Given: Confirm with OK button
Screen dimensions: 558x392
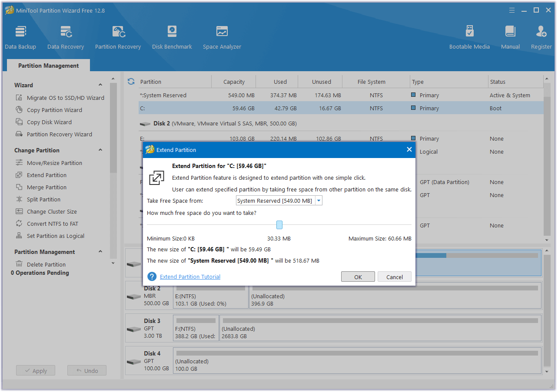Looking at the screenshot, I should pos(358,277).
